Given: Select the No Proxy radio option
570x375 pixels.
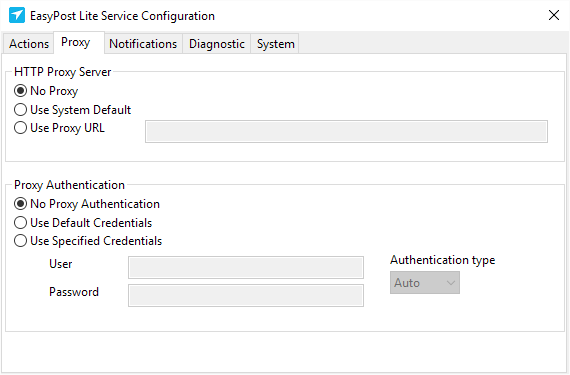Looking at the screenshot, I should (x=46, y=91).
